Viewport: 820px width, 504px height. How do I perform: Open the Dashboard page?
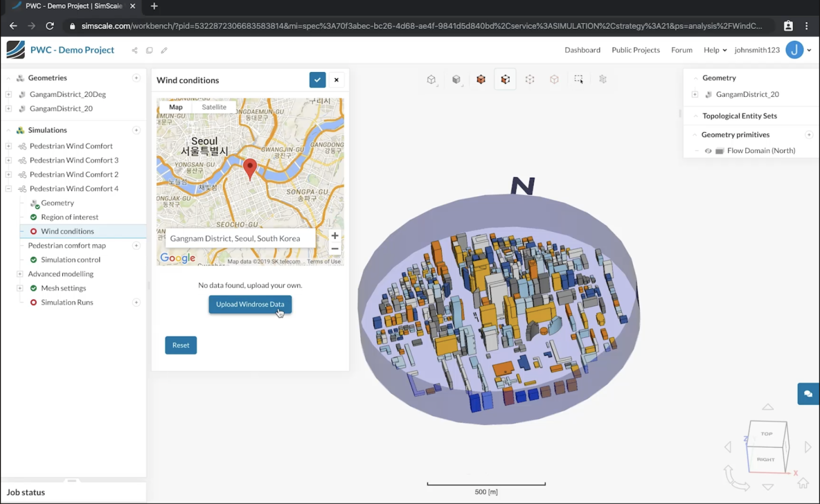pos(582,50)
